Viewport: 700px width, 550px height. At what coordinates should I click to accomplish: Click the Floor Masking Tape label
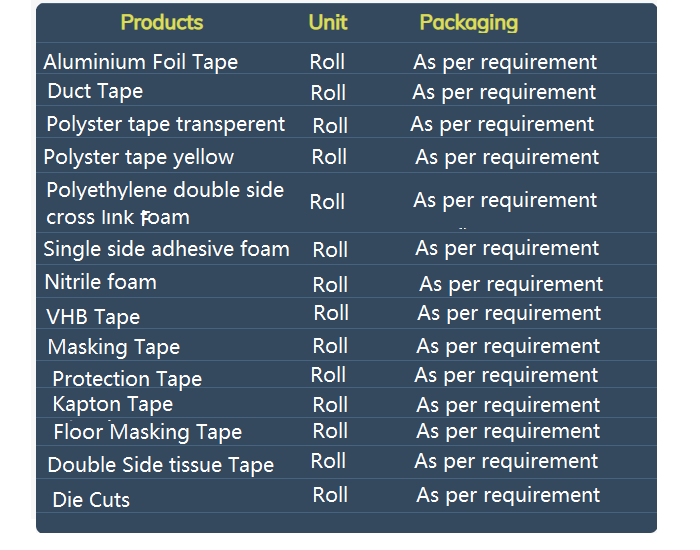[148, 433]
